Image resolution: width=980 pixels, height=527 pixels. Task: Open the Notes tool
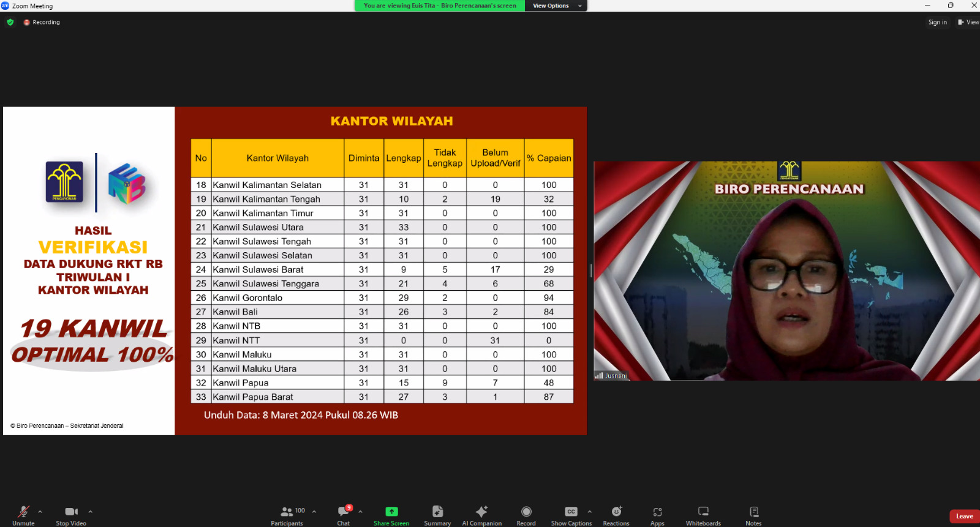(753, 514)
